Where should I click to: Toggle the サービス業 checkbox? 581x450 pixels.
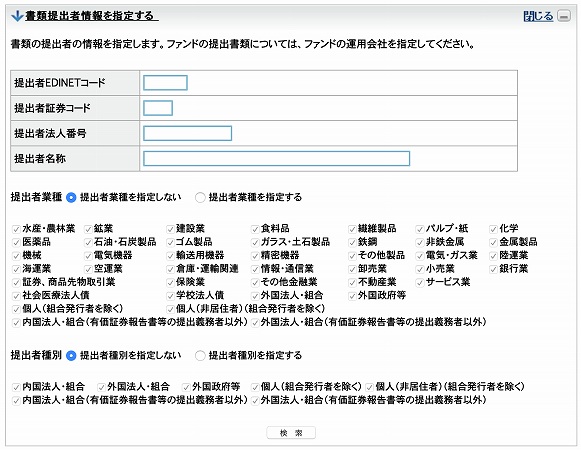tap(420, 282)
